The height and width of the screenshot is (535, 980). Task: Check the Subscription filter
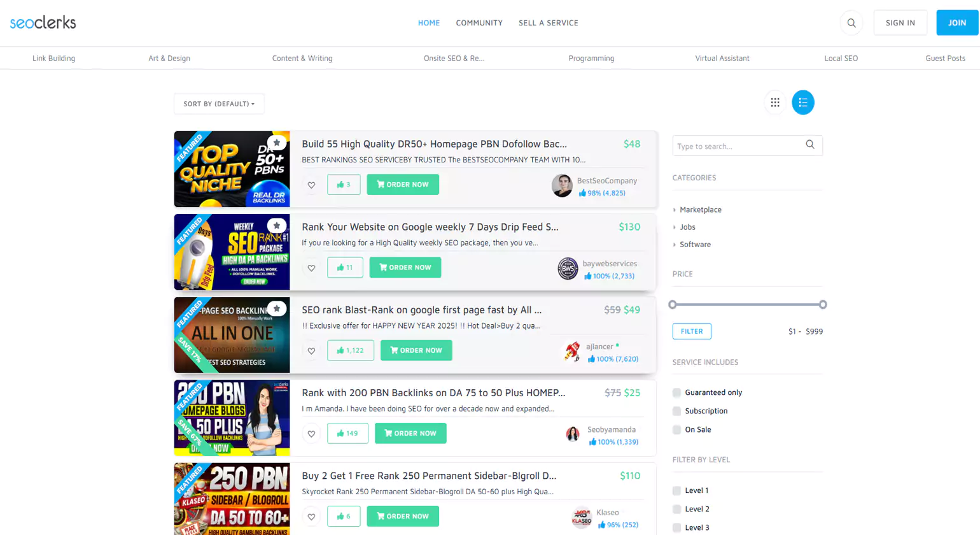click(676, 411)
